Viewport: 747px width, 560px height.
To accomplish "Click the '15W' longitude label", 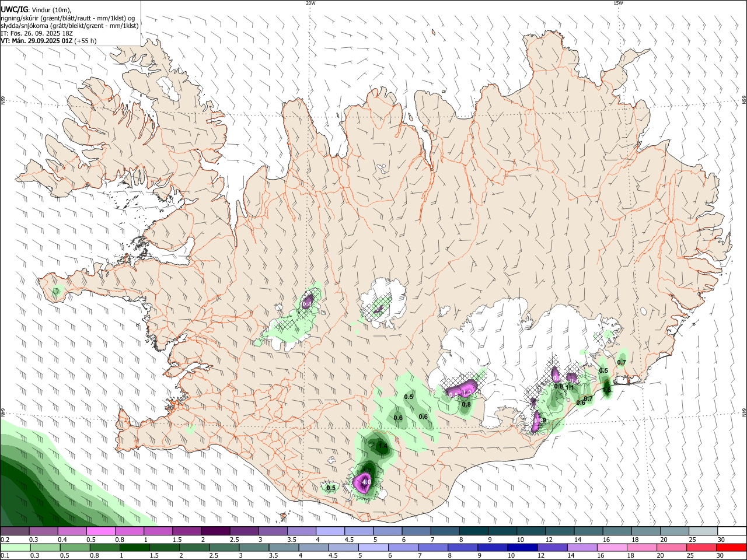I will (x=618, y=3).
